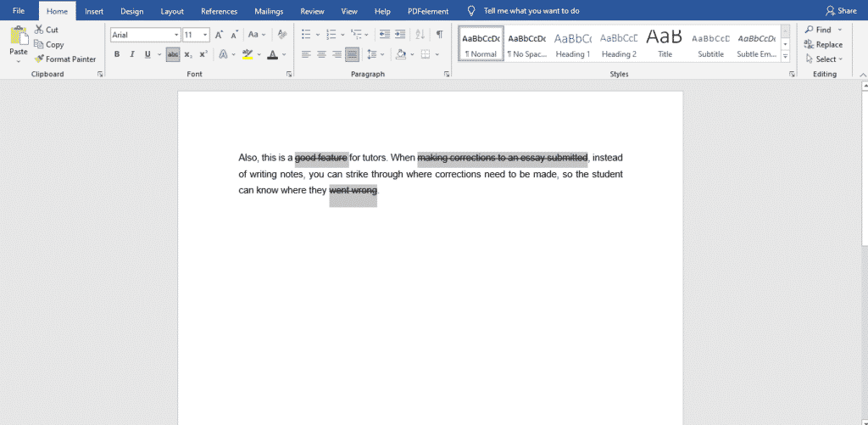The image size is (868, 425).
Task: Copy the selected text
Action: pyautogui.click(x=48, y=44)
